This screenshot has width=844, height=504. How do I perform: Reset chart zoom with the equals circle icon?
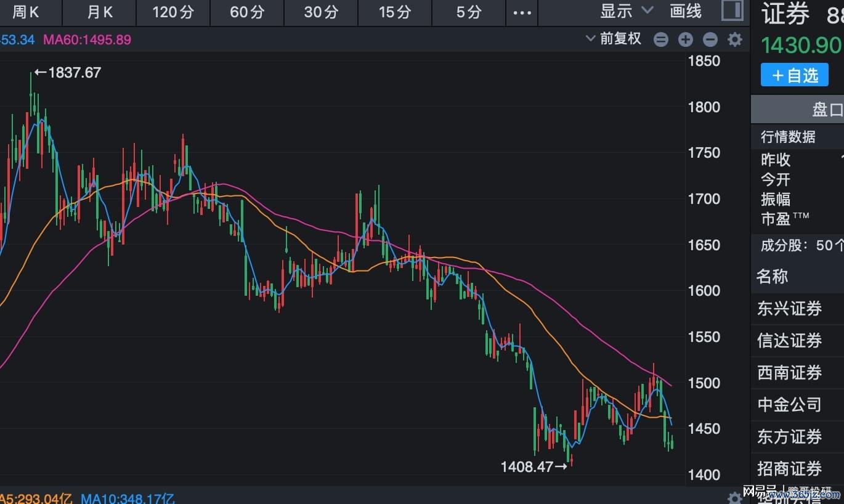[x=661, y=40]
